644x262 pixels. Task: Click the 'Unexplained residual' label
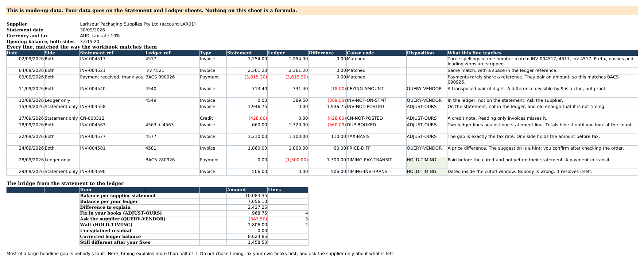tap(105, 231)
